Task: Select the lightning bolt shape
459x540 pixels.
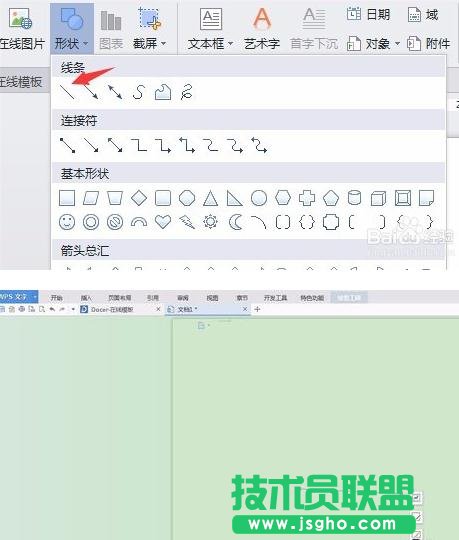Action: 187,222
